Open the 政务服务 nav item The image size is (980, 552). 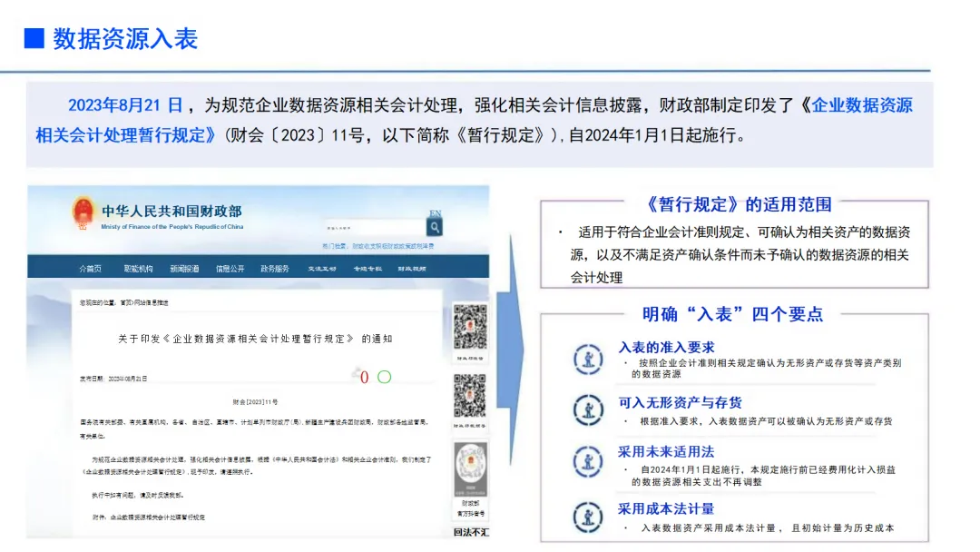pos(275,268)
